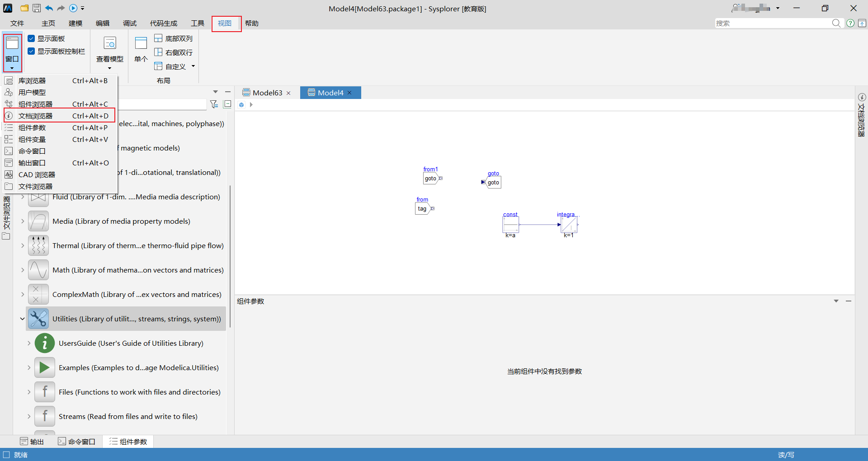This screenshot has height=461, width=868.
Task: Minimize the library browser panel
Action: (228, 92)
